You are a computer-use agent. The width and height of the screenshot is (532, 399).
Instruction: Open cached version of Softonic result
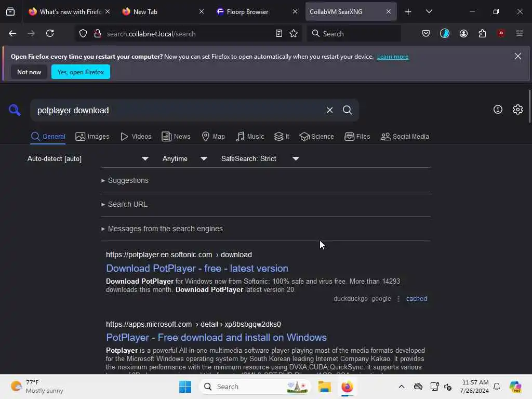coord(417,299)
